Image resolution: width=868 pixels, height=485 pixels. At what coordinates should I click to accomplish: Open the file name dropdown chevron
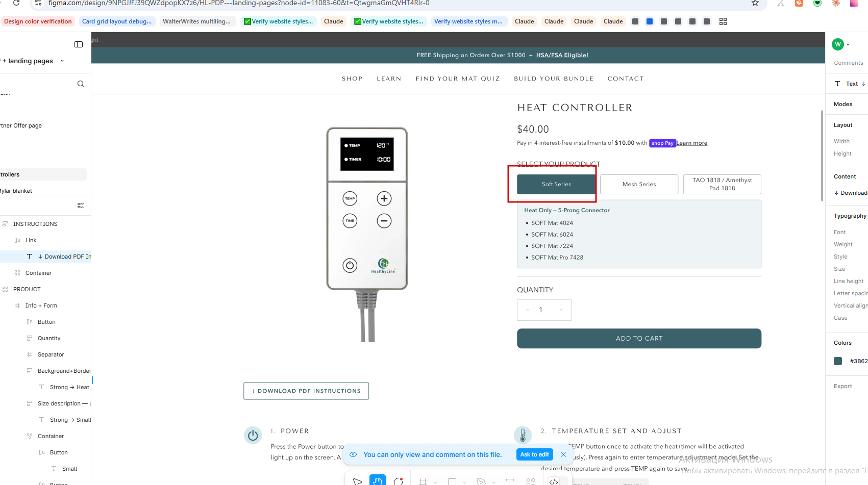coord(62,61)
